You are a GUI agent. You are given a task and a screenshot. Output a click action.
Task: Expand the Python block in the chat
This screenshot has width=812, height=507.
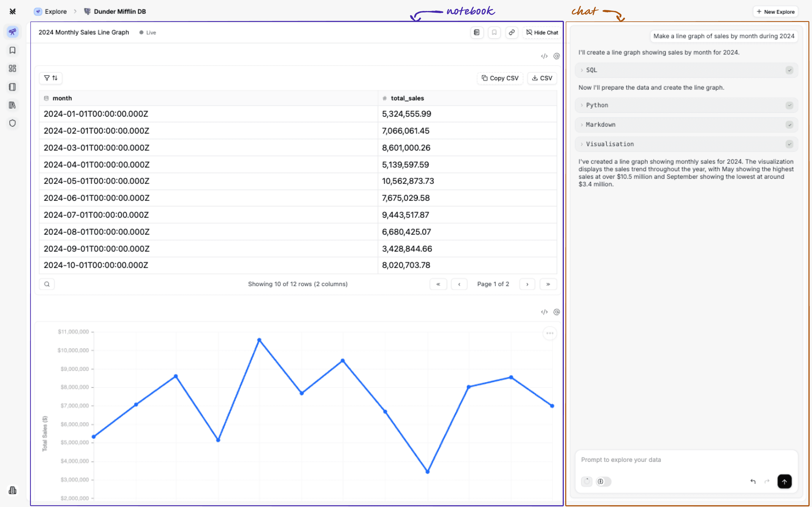click(597, 105)
